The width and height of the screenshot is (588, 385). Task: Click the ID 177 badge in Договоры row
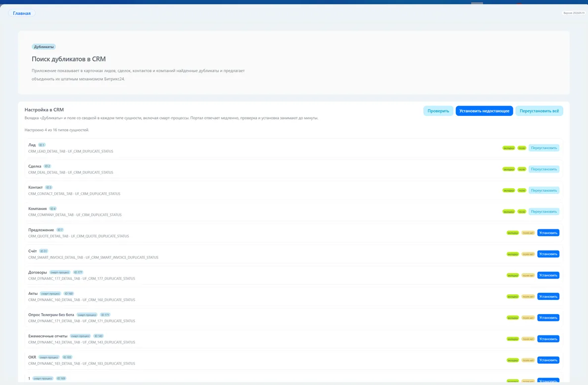coord(78,273)
